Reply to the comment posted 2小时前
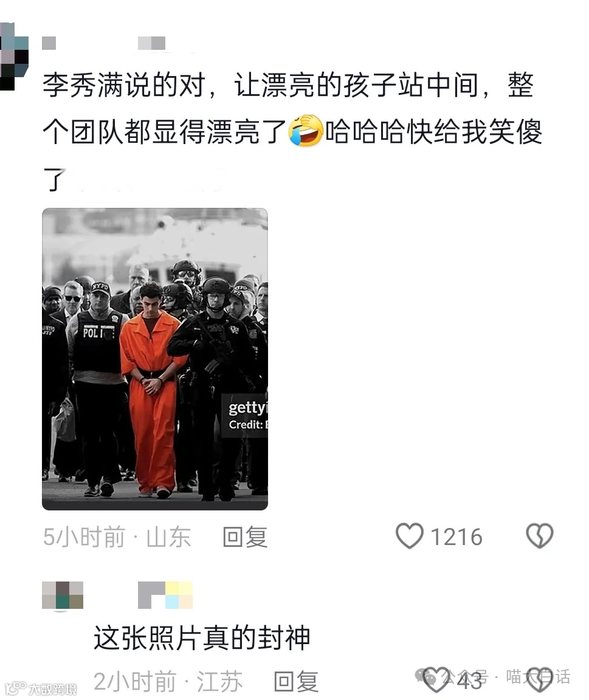This screenshot has height=700, width=589. pos(296,681)
